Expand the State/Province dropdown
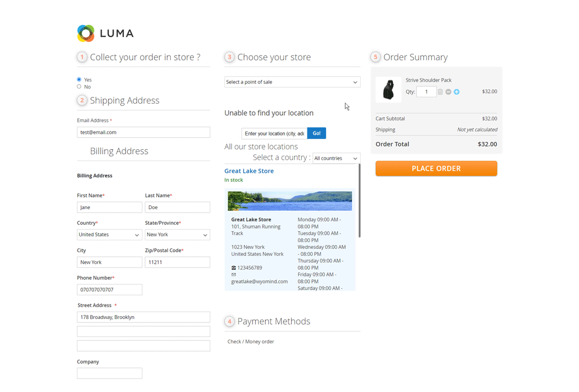 pyautogui.click(x=177, y=235)
